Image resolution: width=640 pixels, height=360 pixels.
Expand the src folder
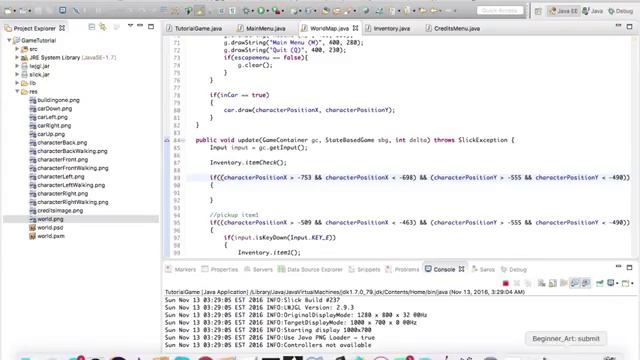17,49
